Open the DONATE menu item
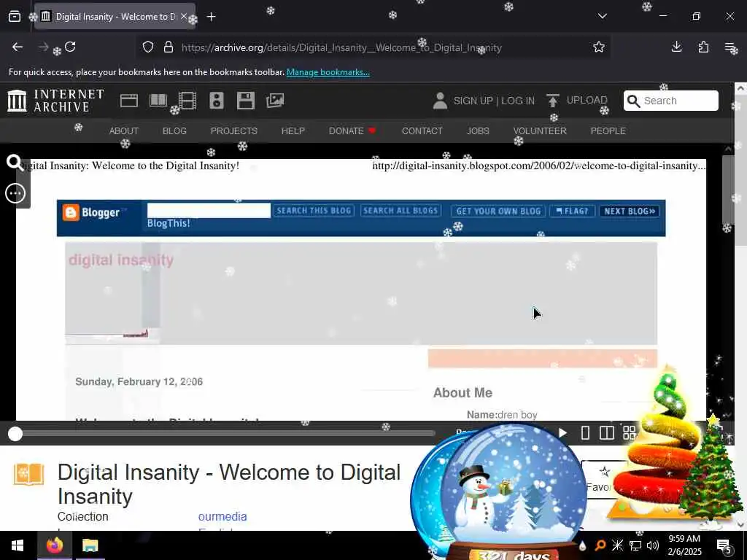Image resolution: width=747 pixels, height=560 pixels. tap(352, 131)
